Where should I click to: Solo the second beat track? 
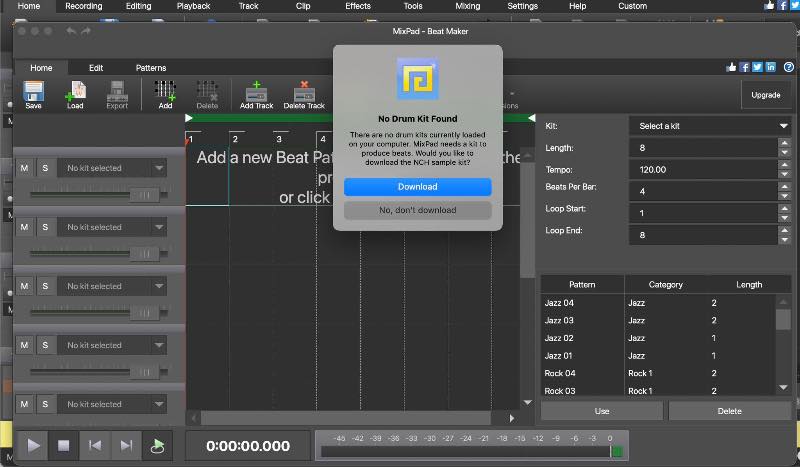[x=44, y=227]
